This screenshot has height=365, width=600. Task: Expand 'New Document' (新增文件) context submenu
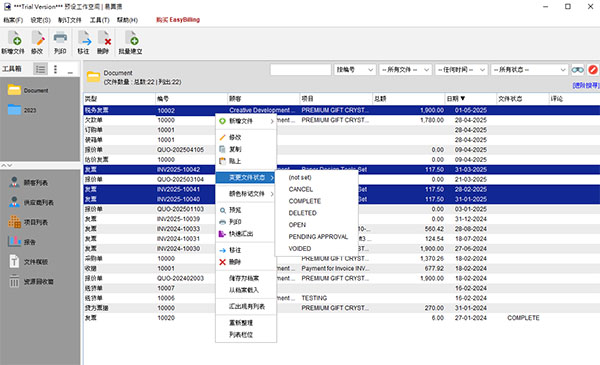pyautogui.click(x=246, y=121)
